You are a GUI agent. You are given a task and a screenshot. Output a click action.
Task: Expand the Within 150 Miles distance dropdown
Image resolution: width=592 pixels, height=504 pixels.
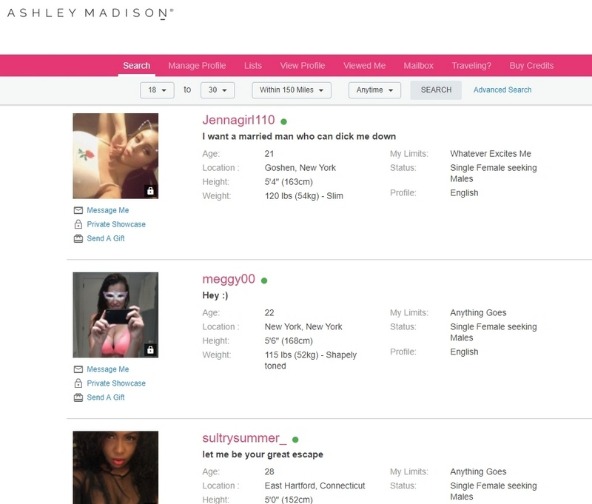click(x=291, y=90)
